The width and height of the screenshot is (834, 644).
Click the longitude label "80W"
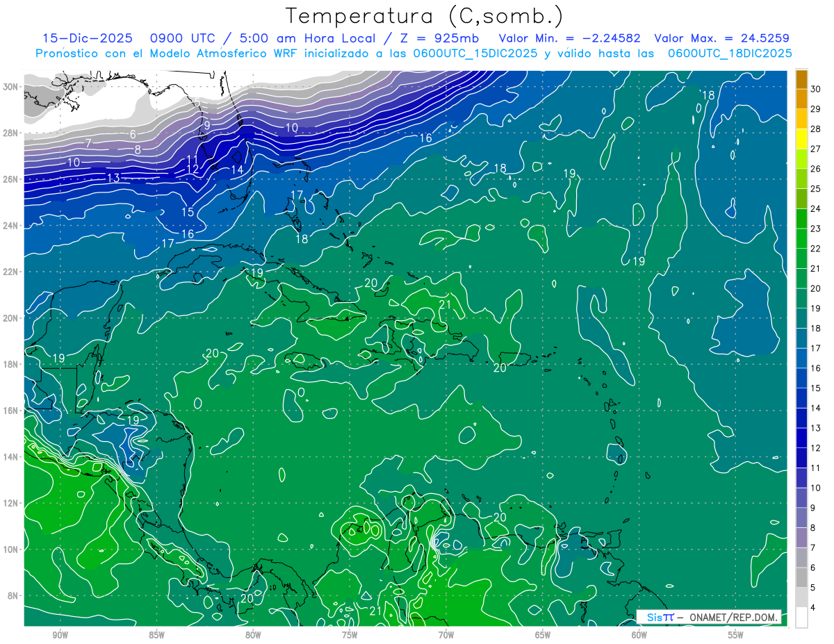(x=253, y=635)
